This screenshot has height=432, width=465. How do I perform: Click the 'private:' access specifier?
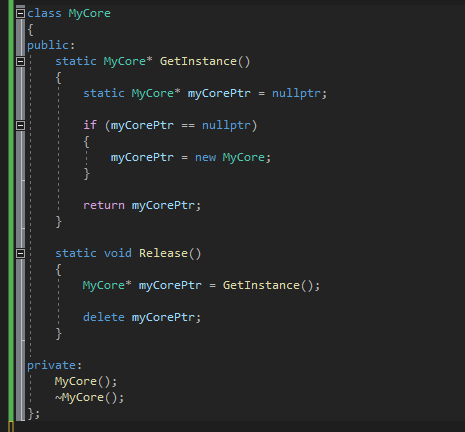[x=54, y=365]
